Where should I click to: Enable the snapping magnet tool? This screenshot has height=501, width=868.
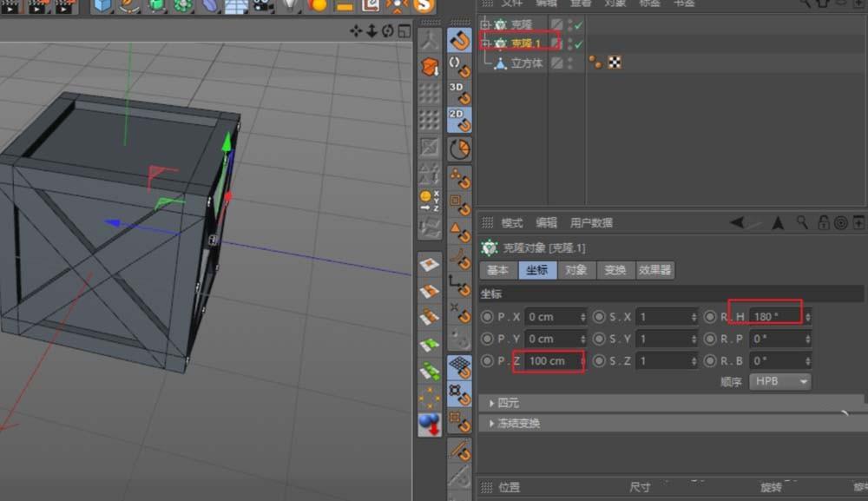click(x=460, y=37)
